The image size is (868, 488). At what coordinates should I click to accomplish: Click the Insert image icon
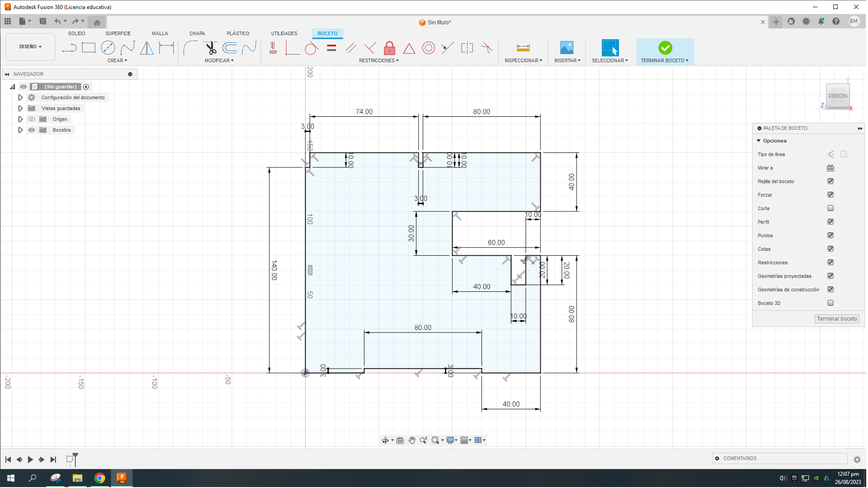click(x=567, y=48)
